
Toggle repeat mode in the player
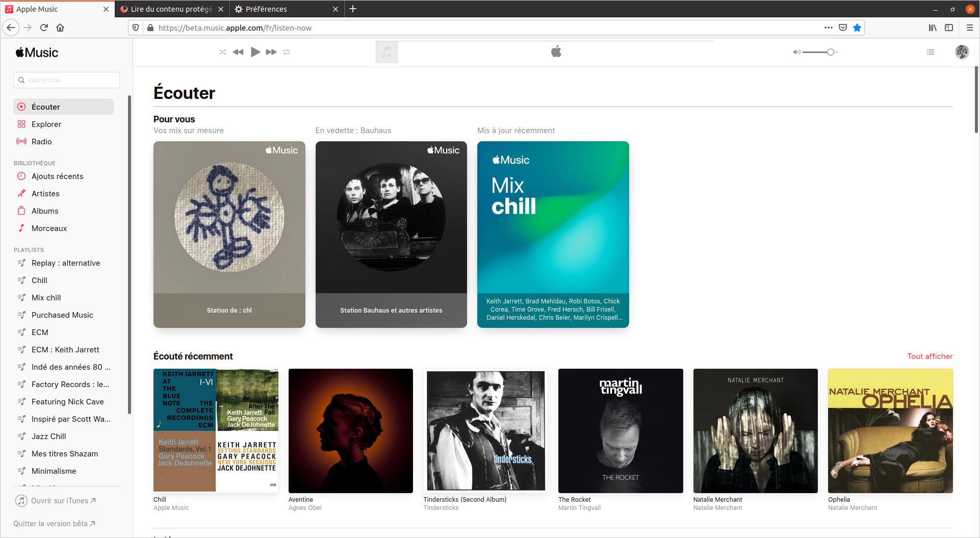pos(287,52)
